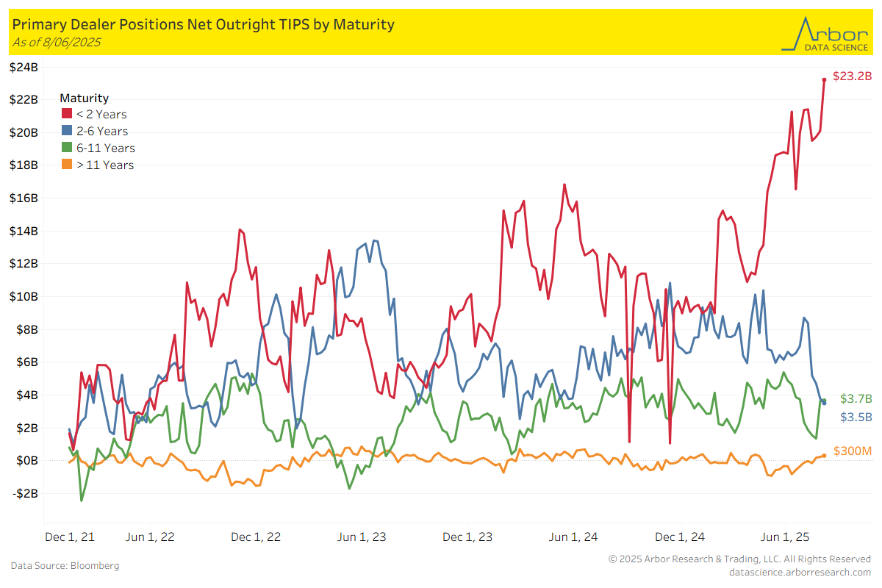Open the datascience.arborresearch.com link

pos(800,572)
